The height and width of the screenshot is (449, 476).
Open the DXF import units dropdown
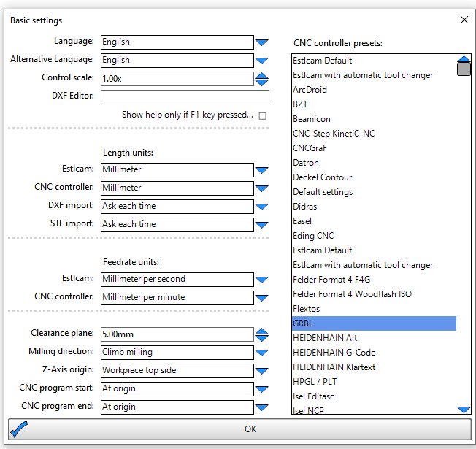coord(262,207)
